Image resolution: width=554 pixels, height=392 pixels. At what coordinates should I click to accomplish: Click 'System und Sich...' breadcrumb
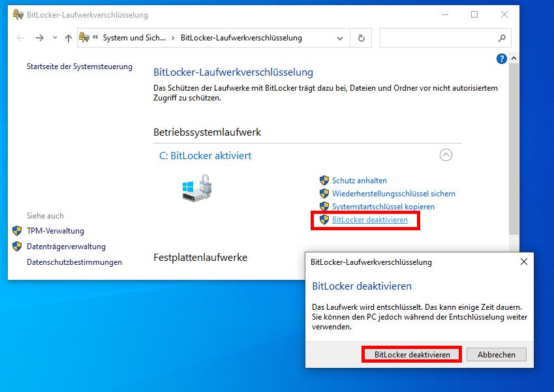(134, 38)
